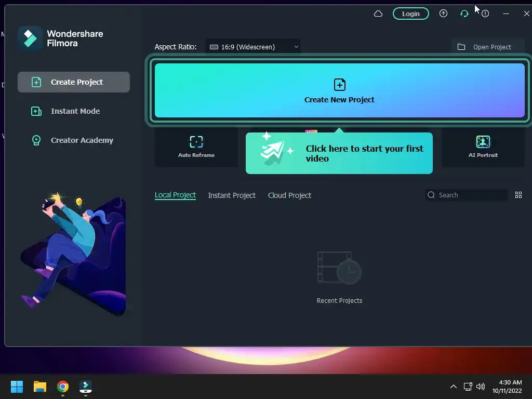Minimize the Filmora window
Viewport: 532px width, 399px height.
point(506,14)
